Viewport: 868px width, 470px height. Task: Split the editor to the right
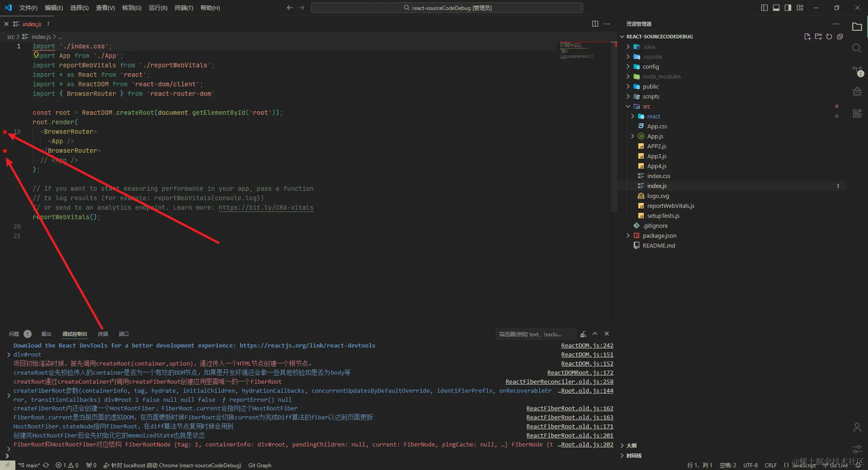pyautogui.click(x=595, y=24)
